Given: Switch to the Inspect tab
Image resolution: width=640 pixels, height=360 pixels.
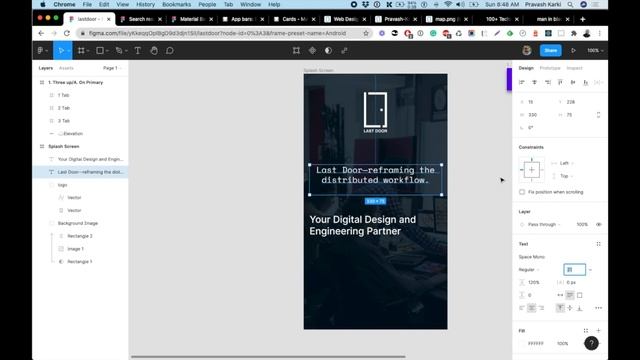Looking at the screenshot, I should (574, 68).
